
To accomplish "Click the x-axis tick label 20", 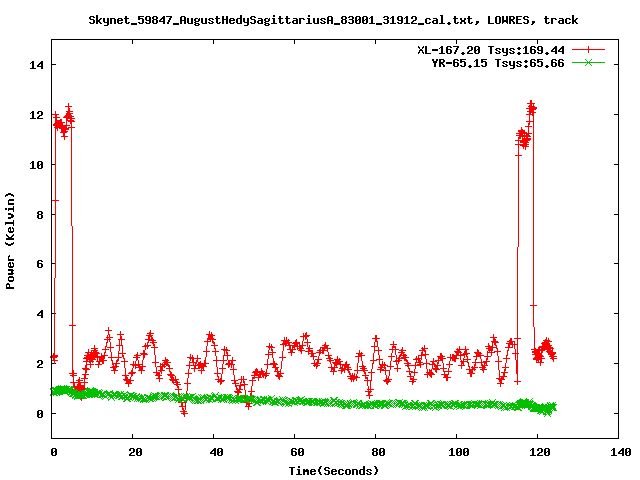I will (135, 452).
